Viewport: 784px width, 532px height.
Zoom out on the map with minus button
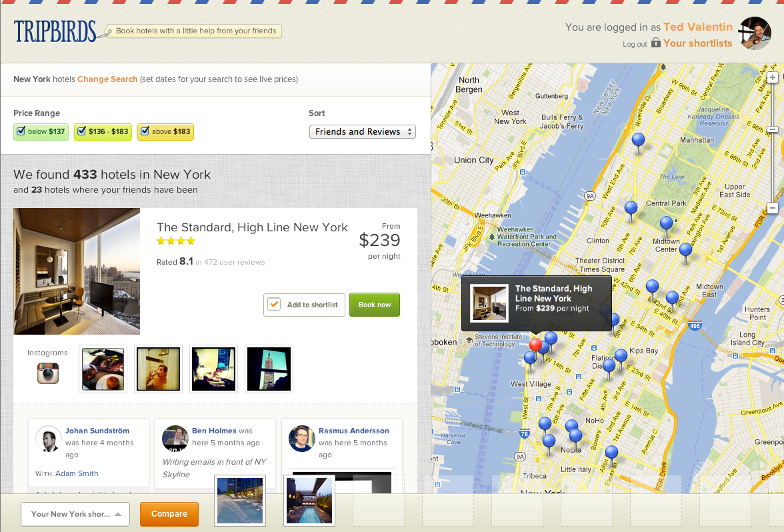click(x=773, y=208)
